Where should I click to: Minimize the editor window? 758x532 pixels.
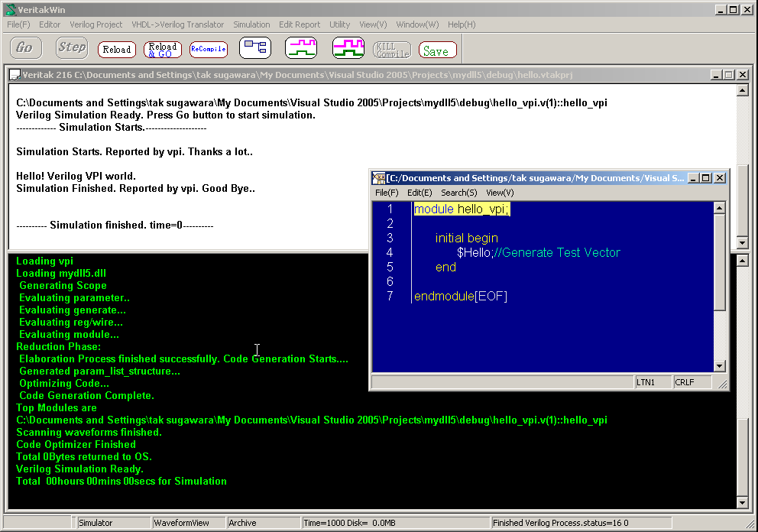[x=694, y=178]
